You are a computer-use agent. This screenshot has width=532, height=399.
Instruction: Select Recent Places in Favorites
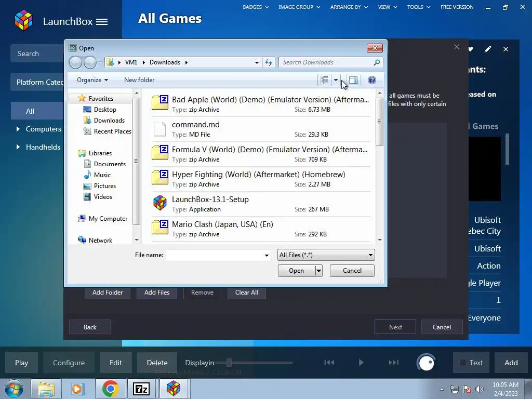[x=112, y=131]
